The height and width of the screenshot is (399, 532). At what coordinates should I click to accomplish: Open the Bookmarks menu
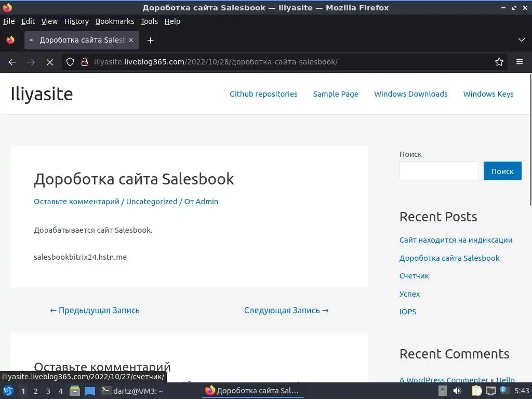[115, 21]
